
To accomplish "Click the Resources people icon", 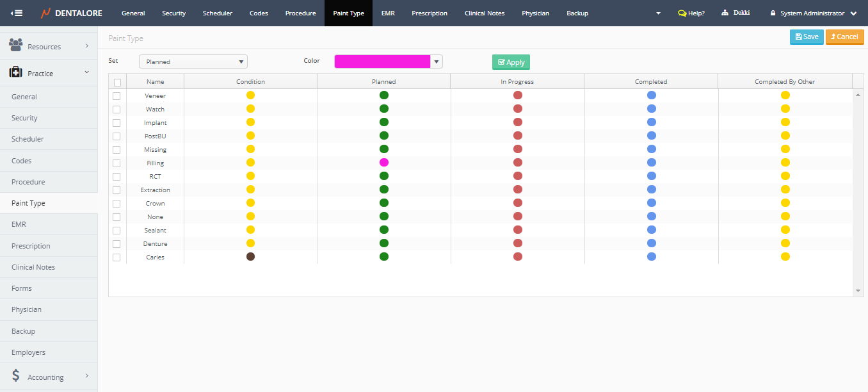I will coord(16,45).
